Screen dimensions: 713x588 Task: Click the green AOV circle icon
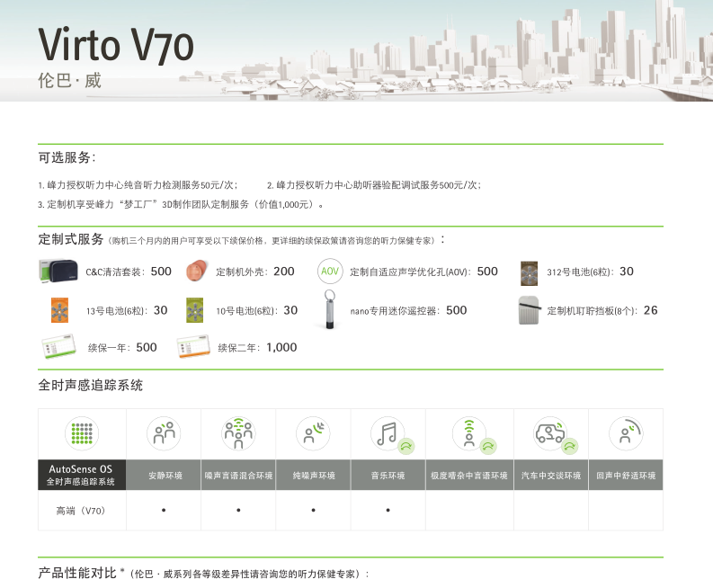click(x=330, y=272)
